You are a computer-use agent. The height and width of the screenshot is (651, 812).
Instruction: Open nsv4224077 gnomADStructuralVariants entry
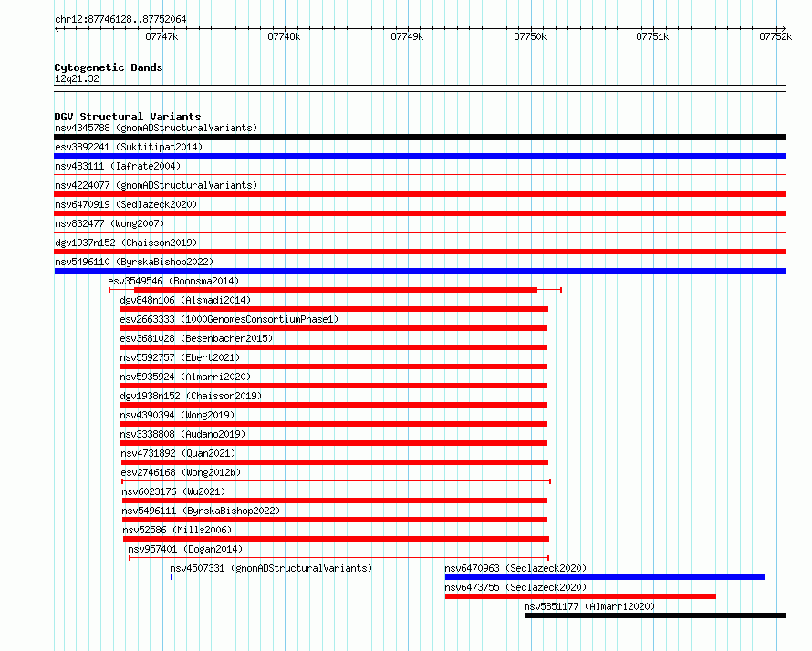pos(156,185)
